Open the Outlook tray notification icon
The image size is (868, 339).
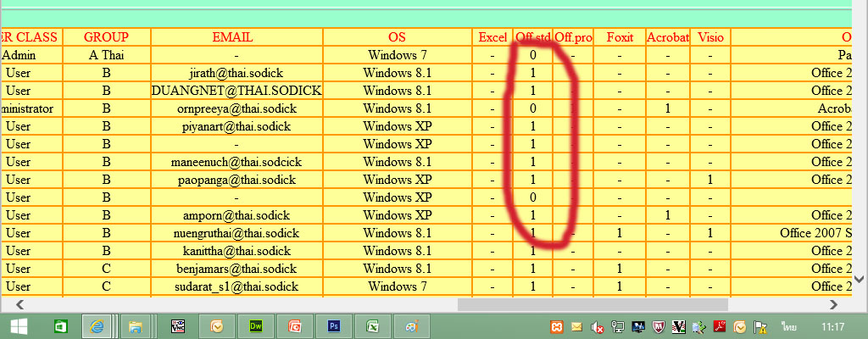[x=739, y=327]
